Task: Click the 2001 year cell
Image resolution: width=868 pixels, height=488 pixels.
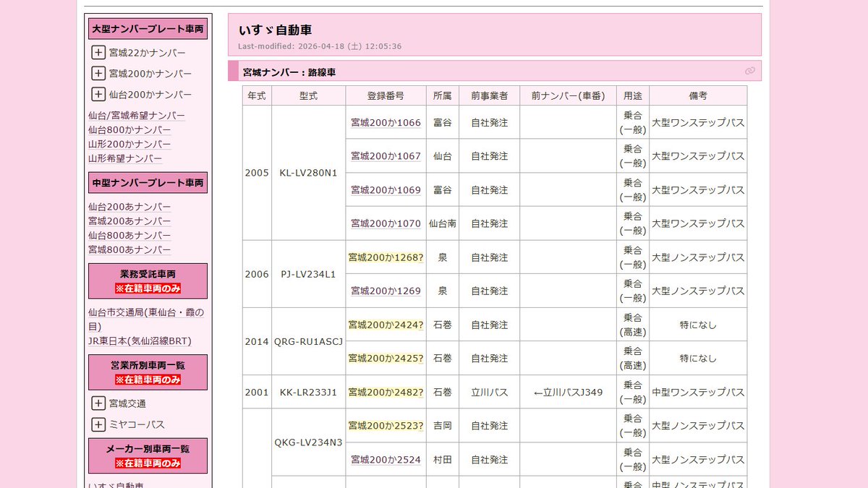Action: tap(257, 393)
